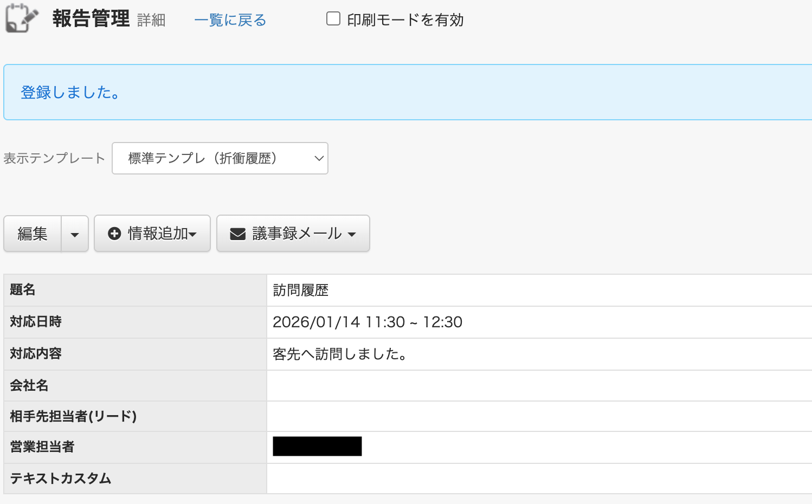Expand the arrow next to 編集
Viewport: 812px width, 504px height.
point(75,234)
